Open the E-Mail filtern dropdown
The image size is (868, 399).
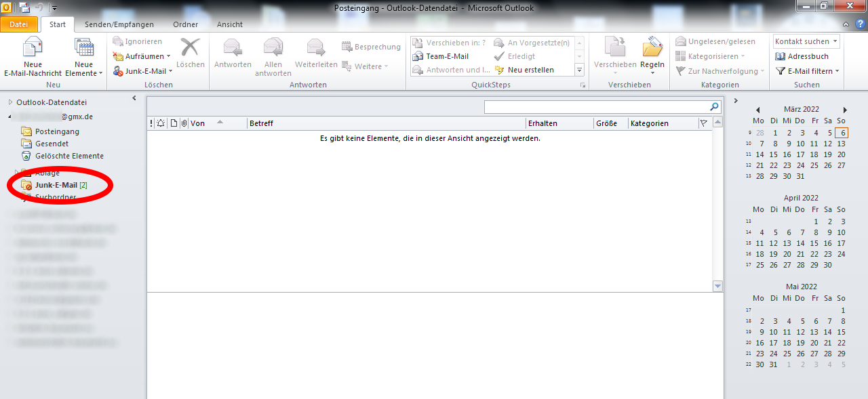[x=808, y=70]
